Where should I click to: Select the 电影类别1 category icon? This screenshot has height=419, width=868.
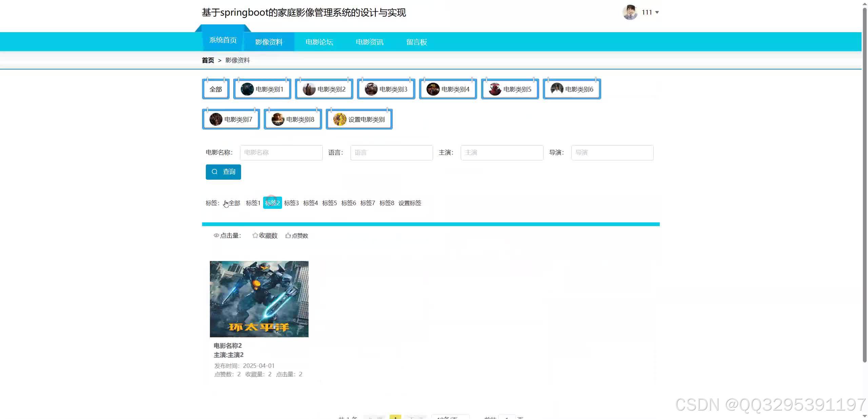pos(247,89)
